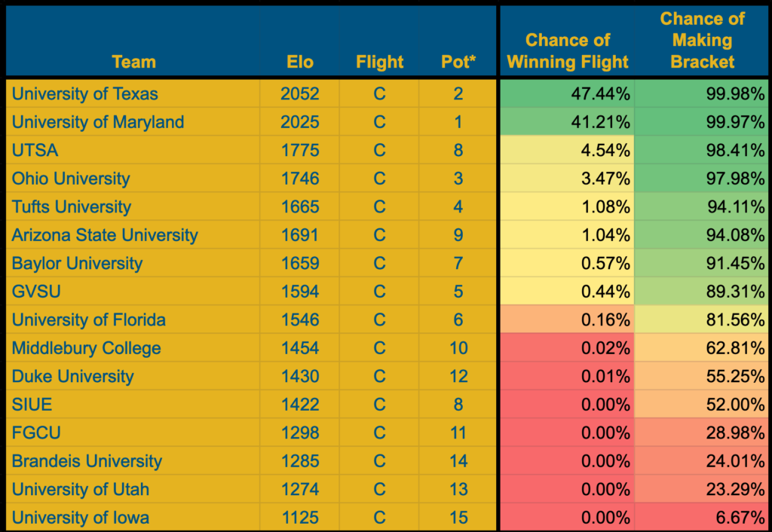This screenshot has height=532, width=772.
Task: Click the Pot* column header
Action: coord(458,62)
